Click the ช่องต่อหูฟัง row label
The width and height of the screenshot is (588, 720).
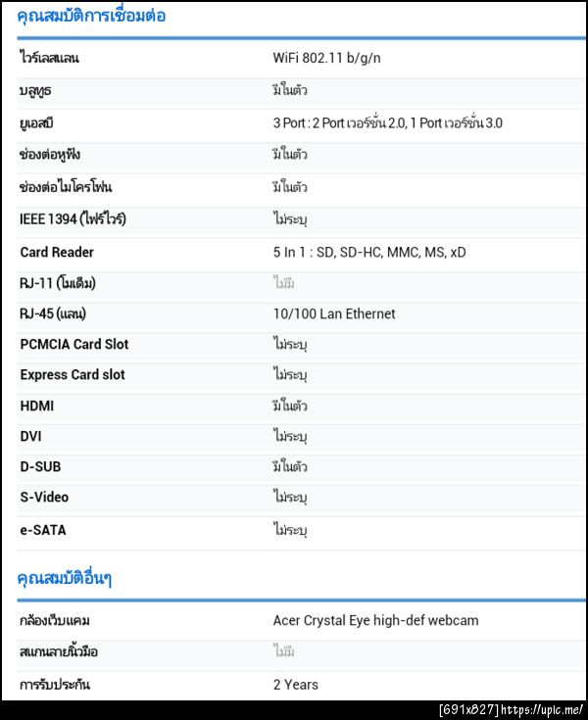[49, 155]
